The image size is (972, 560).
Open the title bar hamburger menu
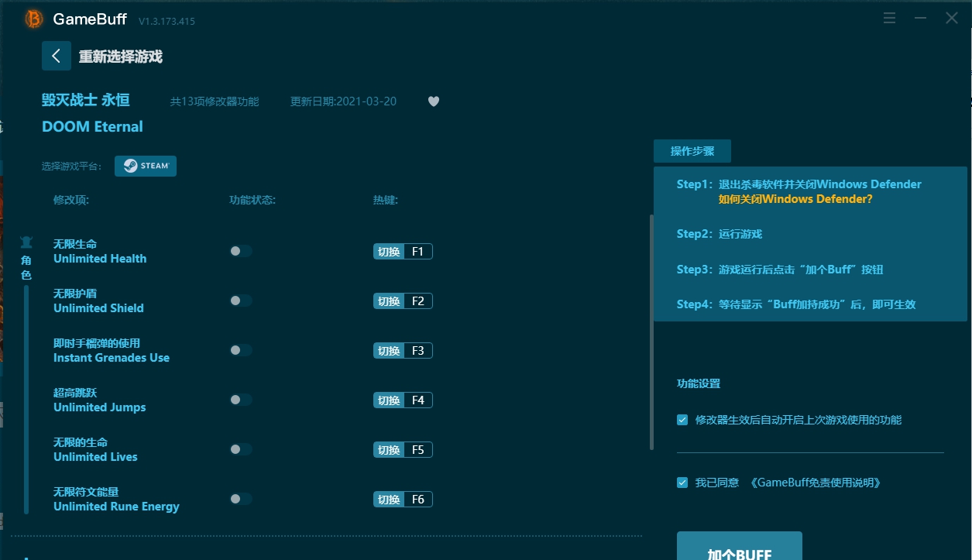coord(890,18)
